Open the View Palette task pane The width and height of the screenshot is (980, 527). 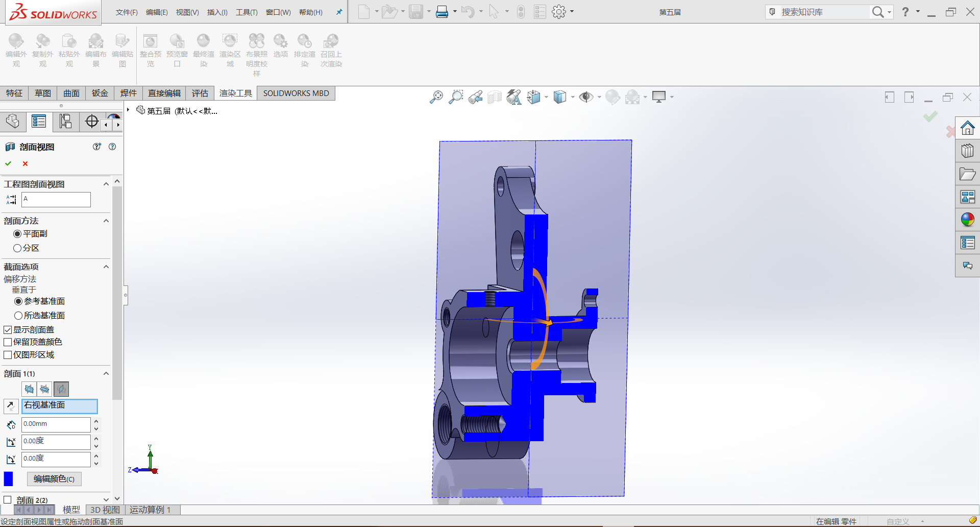(967, 197)
